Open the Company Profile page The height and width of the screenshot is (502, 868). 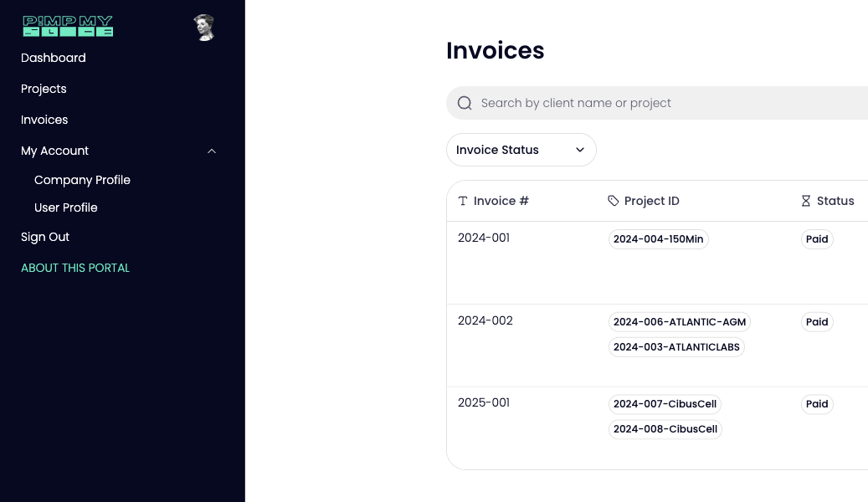[x=82, y=180]
